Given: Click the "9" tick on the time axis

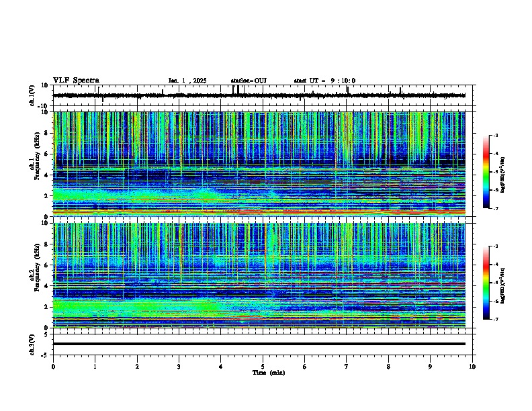Looking at the screenshot, I should click(430, 367).
